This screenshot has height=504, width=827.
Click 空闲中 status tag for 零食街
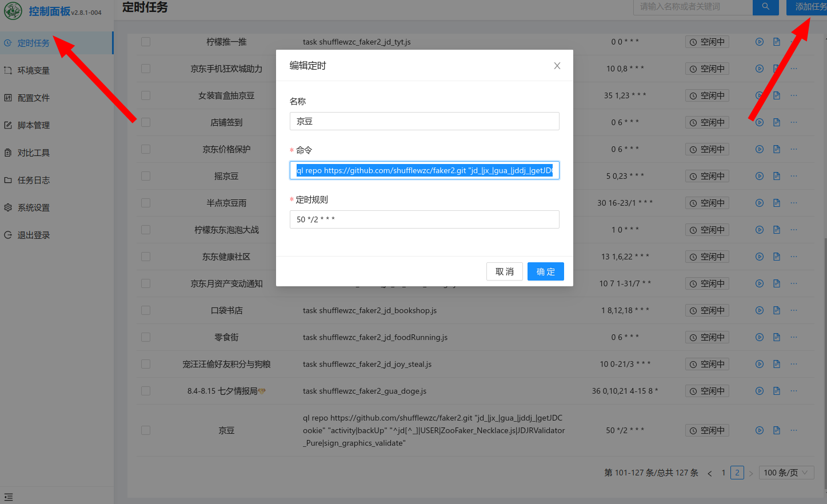pos(707,337)
